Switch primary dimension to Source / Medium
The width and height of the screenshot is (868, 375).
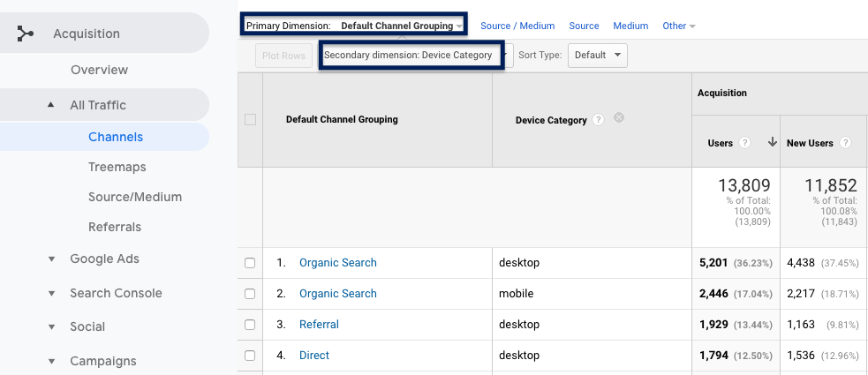coord(517,26)
